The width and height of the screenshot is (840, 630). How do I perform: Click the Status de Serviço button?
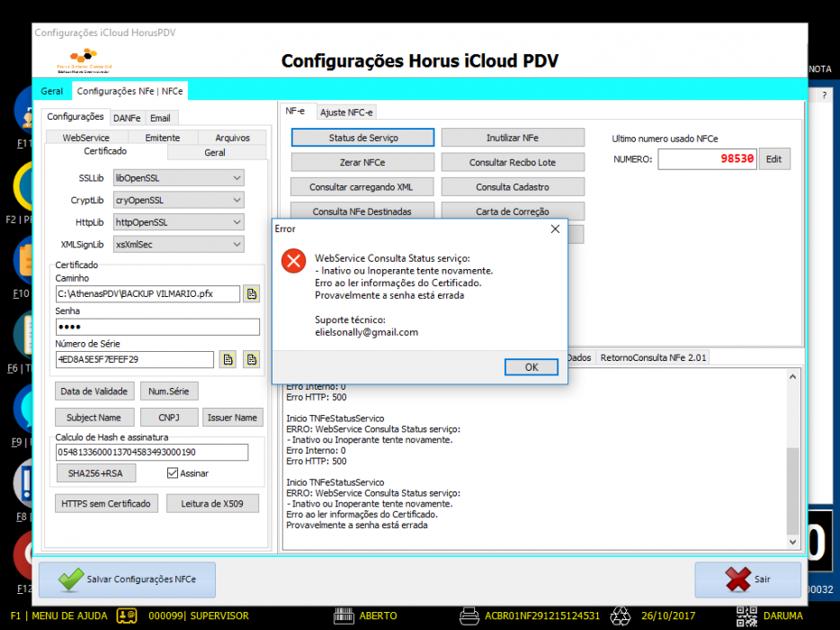tap(362, 138)
